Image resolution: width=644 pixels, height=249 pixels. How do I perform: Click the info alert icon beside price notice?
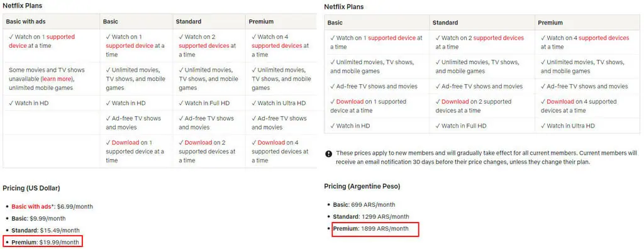328,153
